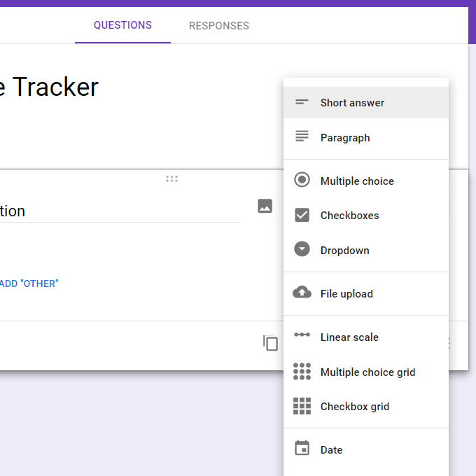The width and height of the screenshot is (476, 476).
Task: Grab the question drag handle dots
Action: point(171,178)
